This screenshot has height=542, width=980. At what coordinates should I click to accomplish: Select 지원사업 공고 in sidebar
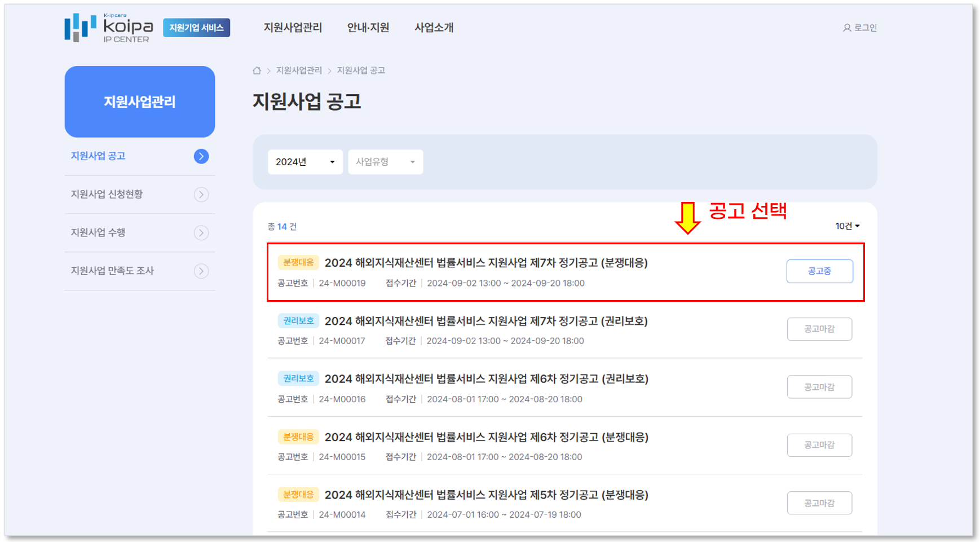[98, 156]
